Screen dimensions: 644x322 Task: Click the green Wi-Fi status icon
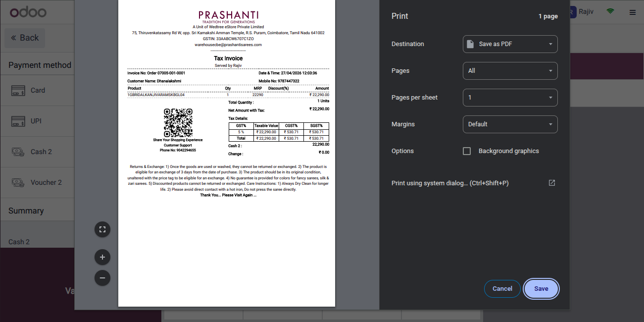pyautogui.click(x=610, y=11)
